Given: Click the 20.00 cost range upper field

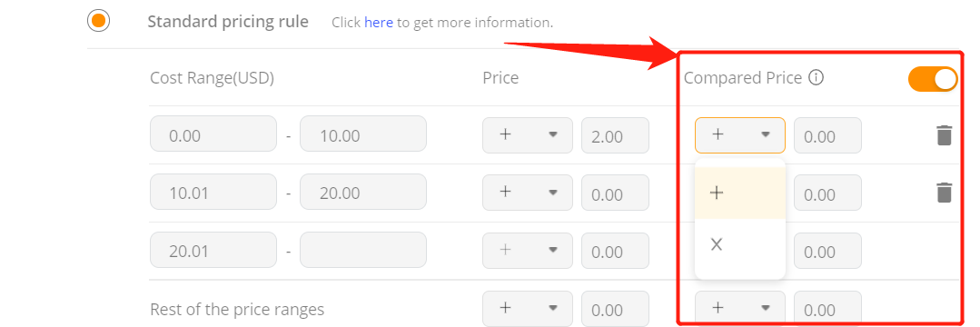Looking at the screenshot, I should tap(363, 192).
